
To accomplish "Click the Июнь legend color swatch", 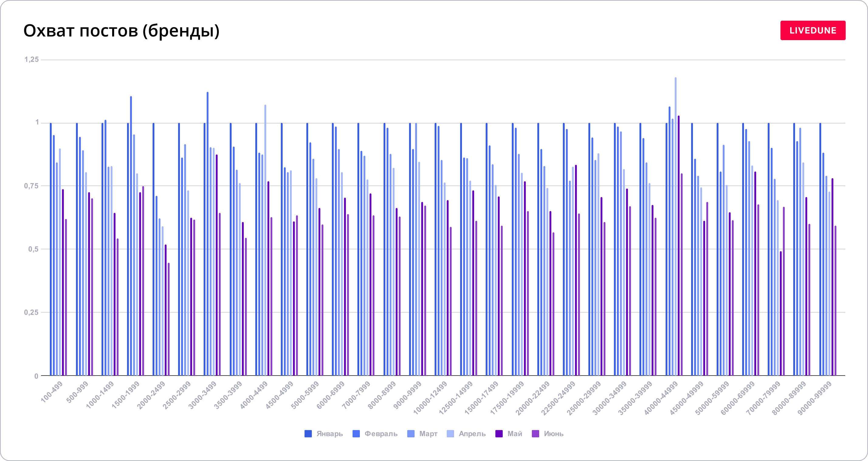I will 536,434.
